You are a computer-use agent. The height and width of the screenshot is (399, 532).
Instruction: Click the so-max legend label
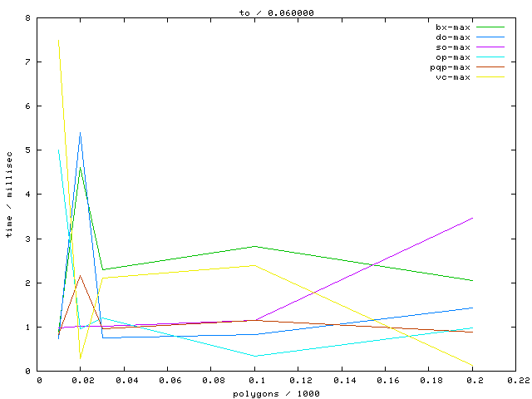(453, 47)
